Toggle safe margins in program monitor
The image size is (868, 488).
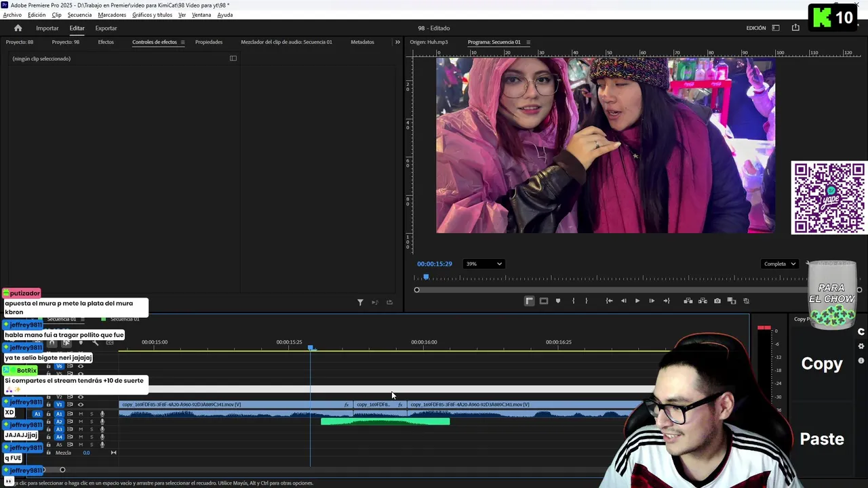(x=543, y=301)
